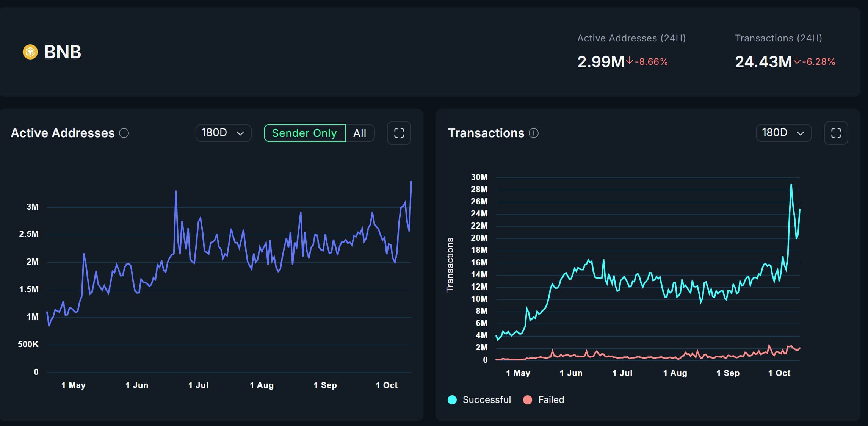Switch address filter to All
The image size is (868, 426).
pos(360,133)
